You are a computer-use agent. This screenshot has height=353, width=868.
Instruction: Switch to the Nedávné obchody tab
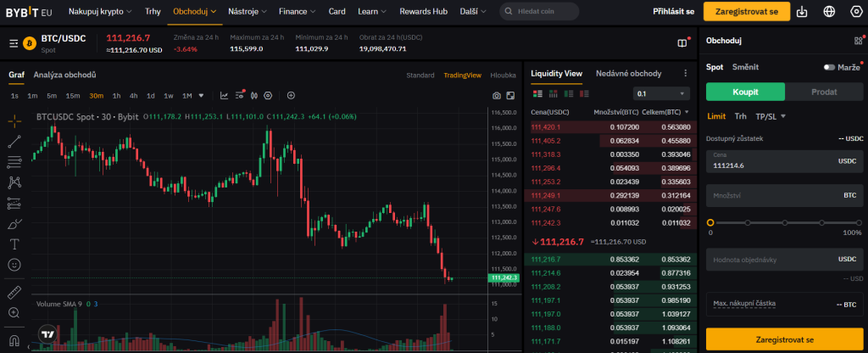pos(628,73)
